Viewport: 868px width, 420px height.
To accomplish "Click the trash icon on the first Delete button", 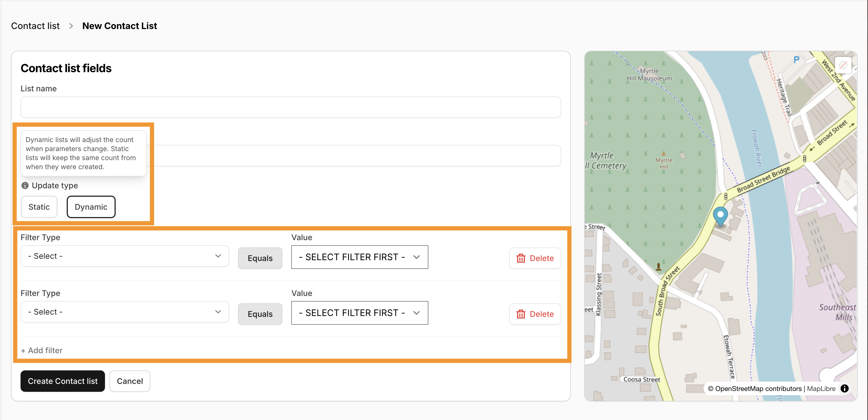I will pos(521,258).
